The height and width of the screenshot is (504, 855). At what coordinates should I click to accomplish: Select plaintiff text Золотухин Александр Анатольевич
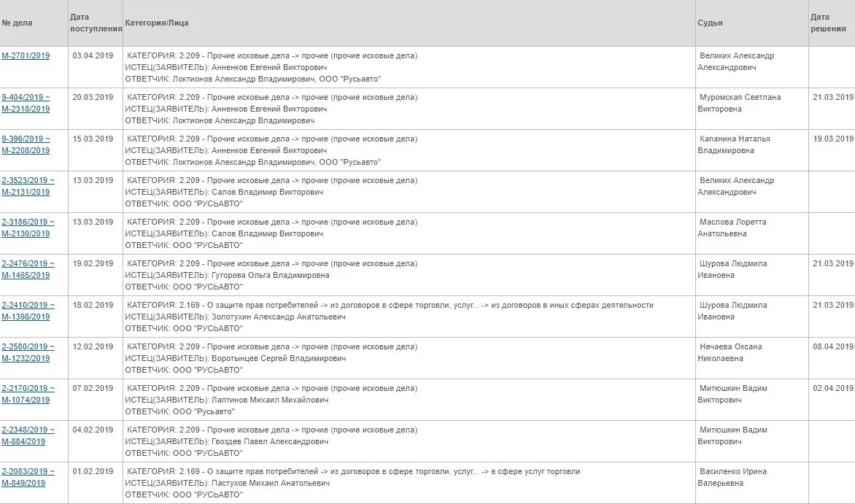[279, 317]
